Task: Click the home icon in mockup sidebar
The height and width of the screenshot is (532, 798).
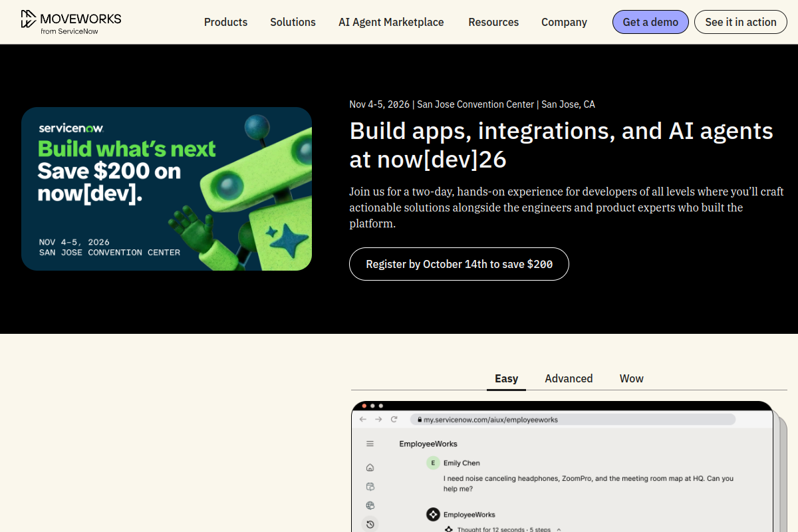Action: click(x=370, y=467)
